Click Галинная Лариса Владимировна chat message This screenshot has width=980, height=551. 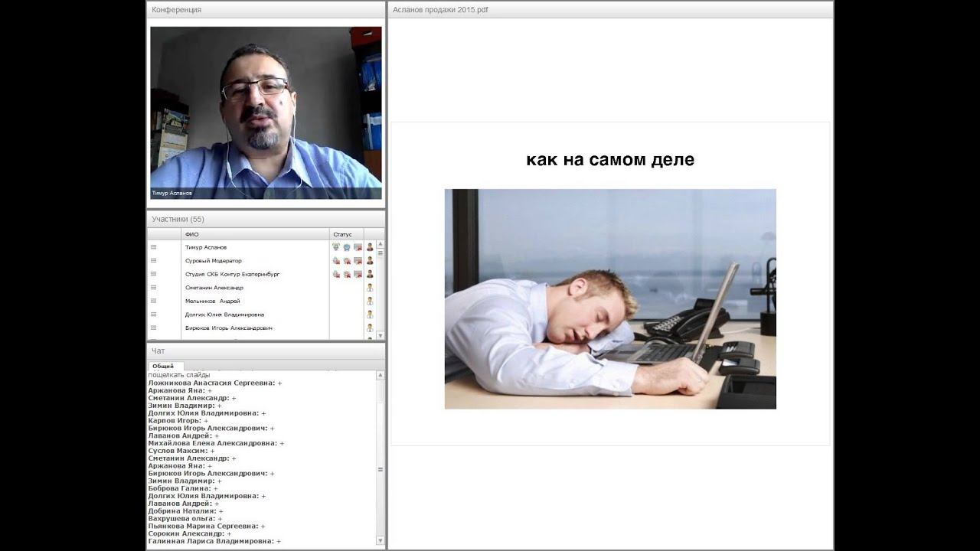tap(214, 541)
